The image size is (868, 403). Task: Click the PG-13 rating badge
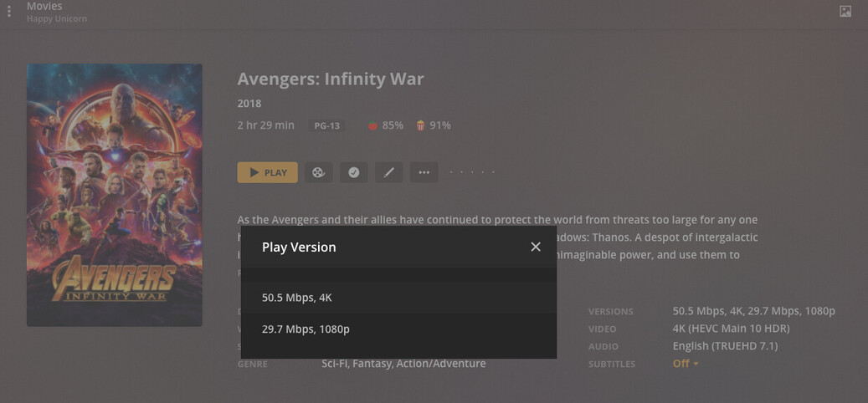[x=326, y=125]
